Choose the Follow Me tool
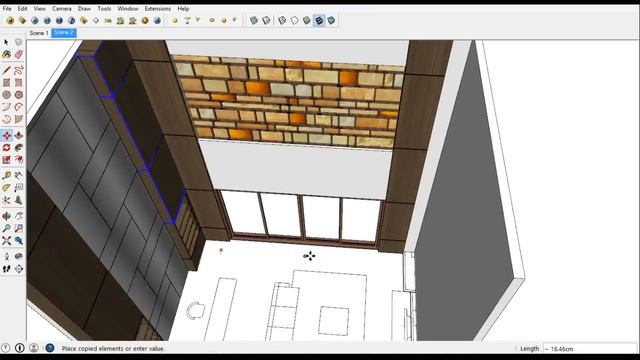 click(x=18, y=147)
